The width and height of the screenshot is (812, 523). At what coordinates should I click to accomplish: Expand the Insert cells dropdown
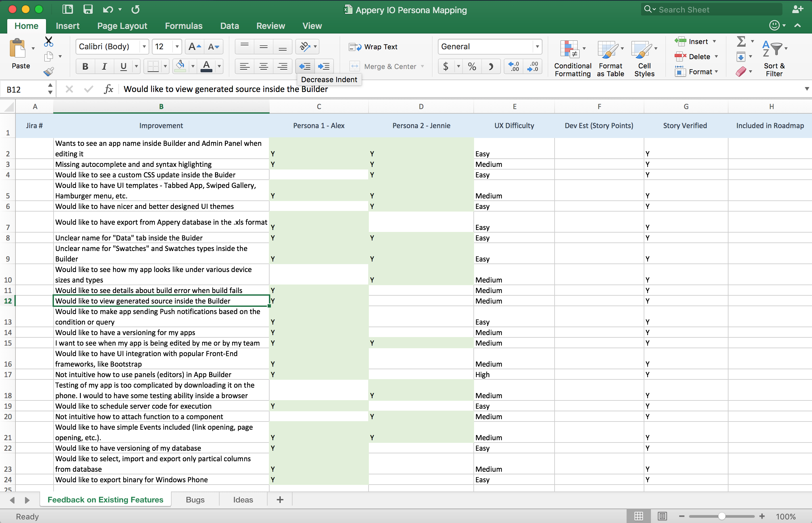[714, 41]
